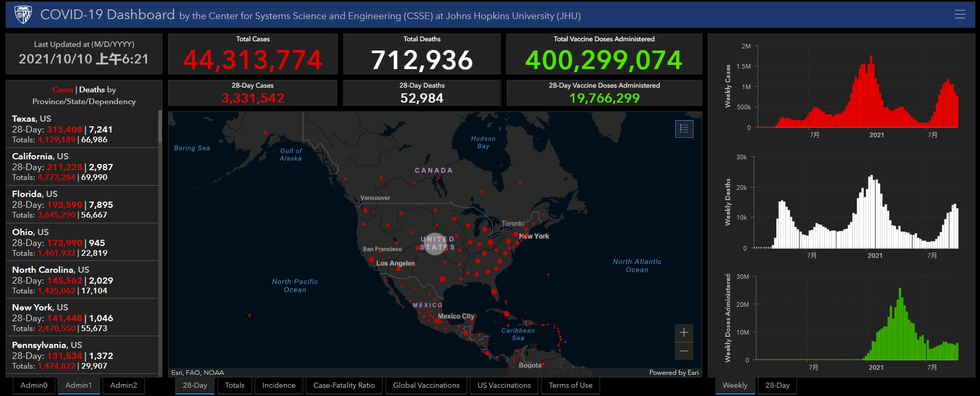Click Florida 28-Day deaths value 7,895

point(101,205)
